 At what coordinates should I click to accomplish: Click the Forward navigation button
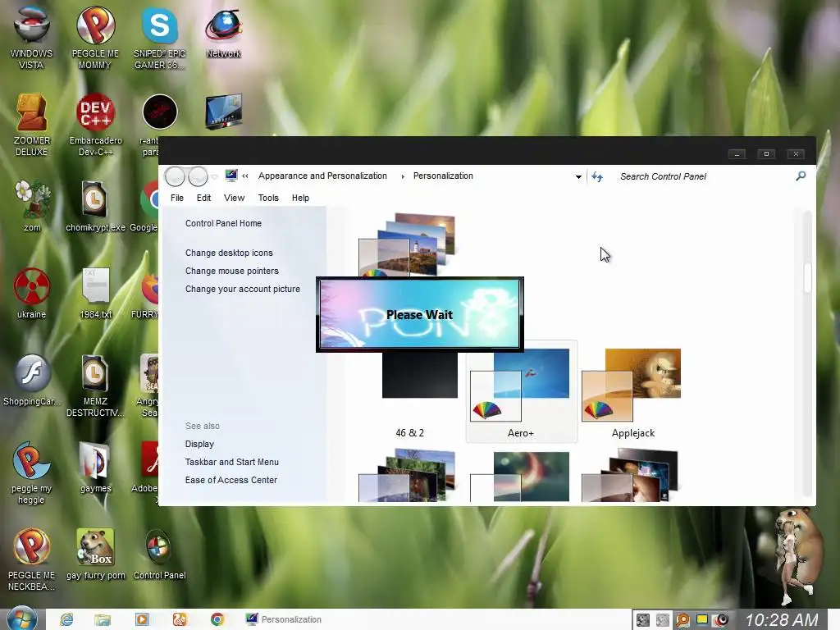[198, 176]
